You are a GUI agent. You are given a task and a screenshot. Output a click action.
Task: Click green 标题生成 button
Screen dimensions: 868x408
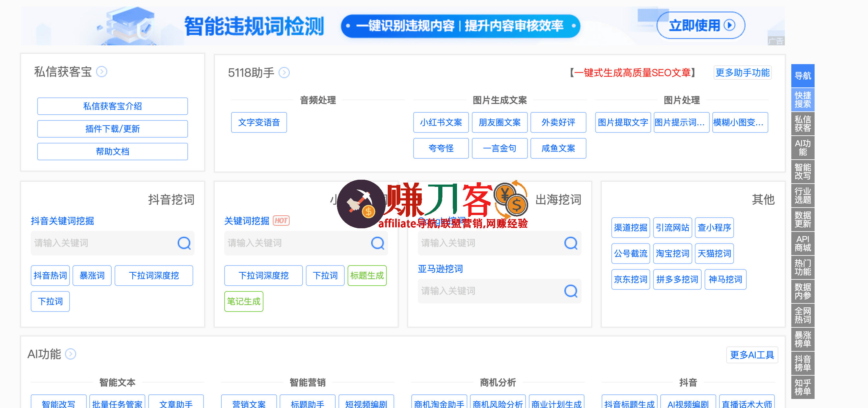click(x=367, y=276)
